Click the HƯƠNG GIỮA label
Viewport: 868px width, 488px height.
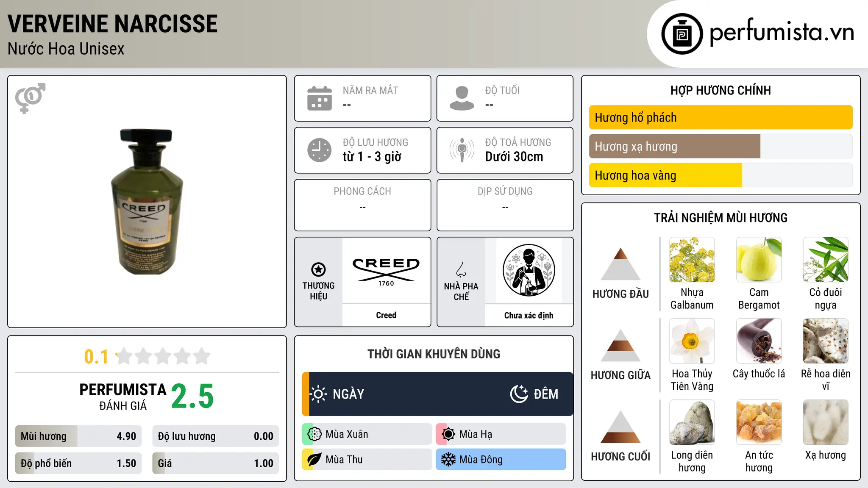click(620, 375)
